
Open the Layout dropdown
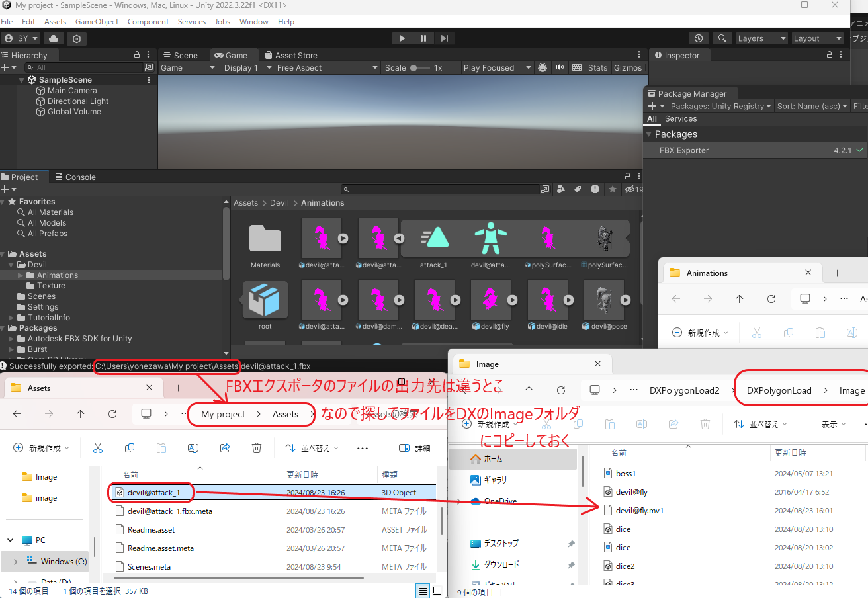point(818,38)
